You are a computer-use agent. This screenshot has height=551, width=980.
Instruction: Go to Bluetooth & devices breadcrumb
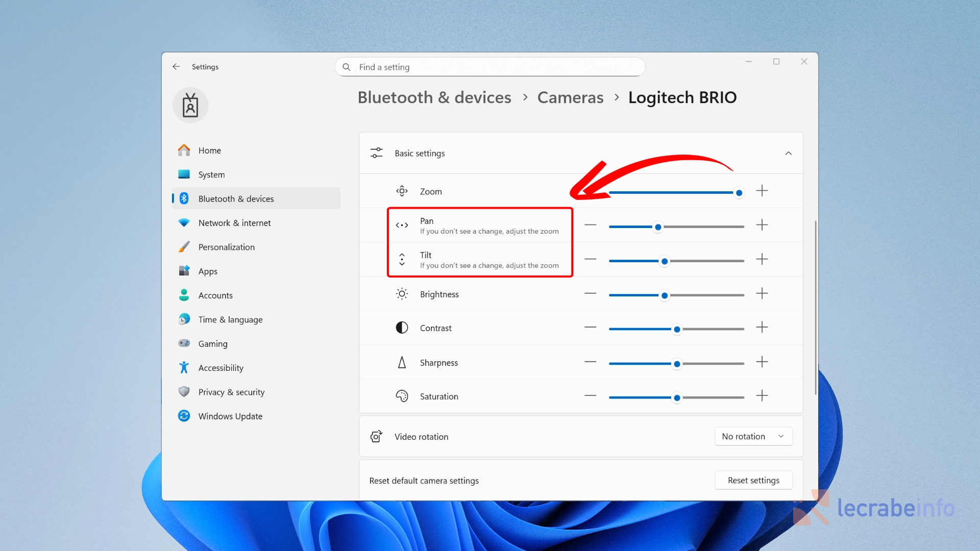pos(434,97)
